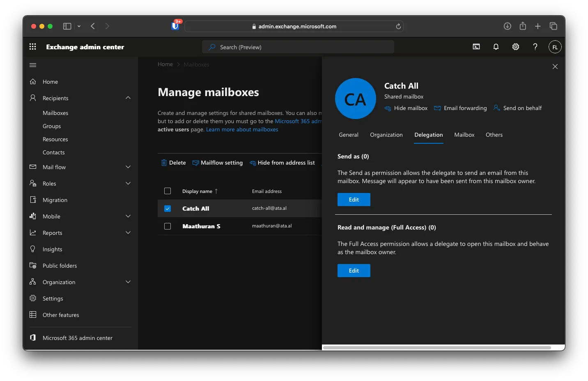
Task: Click Edit under Read and manage
Action: (x=354, y=271)
